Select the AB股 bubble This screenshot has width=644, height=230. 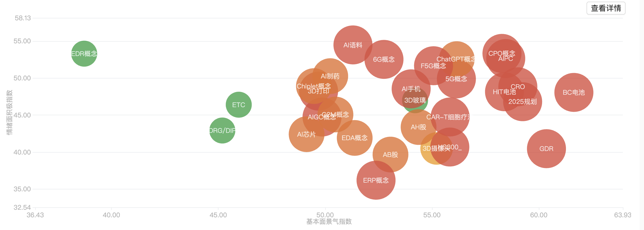[x=390, y=155]
